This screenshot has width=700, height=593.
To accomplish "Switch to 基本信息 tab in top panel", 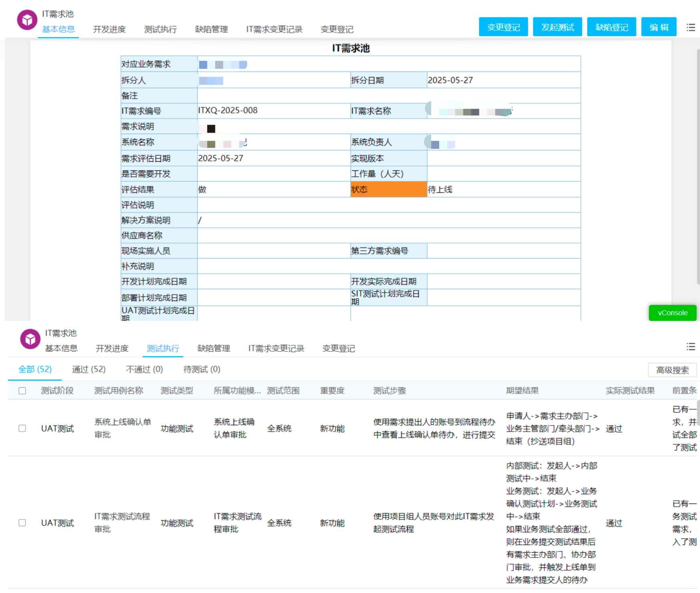I will [x=58, y=29].
